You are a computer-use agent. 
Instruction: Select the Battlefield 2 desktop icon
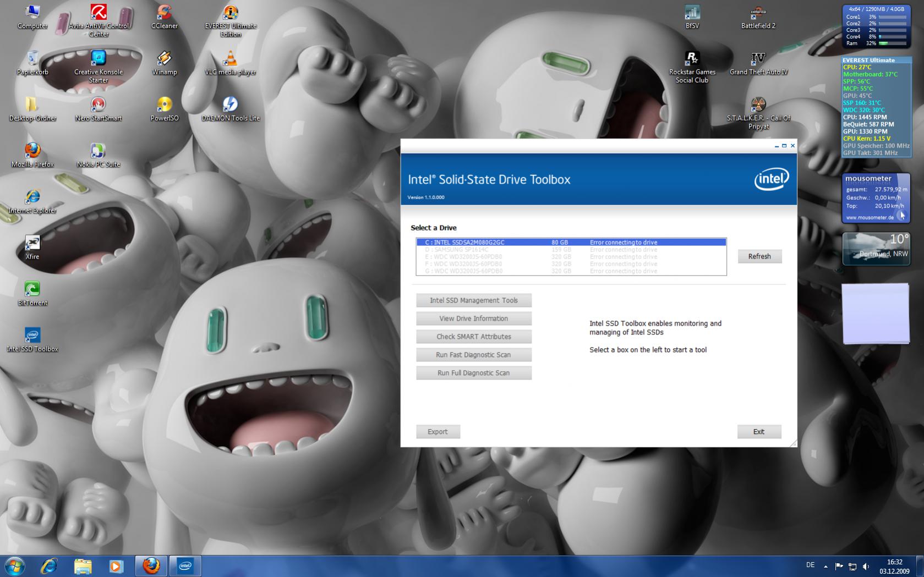[758, 17]
